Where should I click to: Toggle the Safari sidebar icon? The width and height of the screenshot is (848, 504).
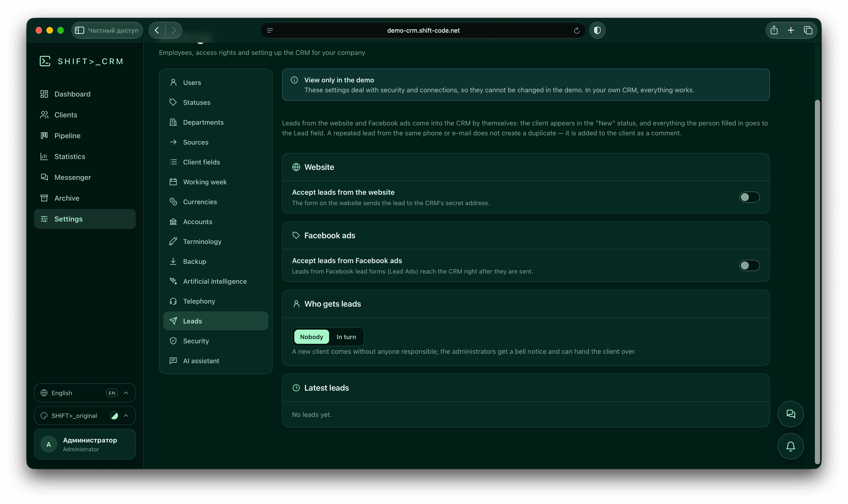[79, 30]
